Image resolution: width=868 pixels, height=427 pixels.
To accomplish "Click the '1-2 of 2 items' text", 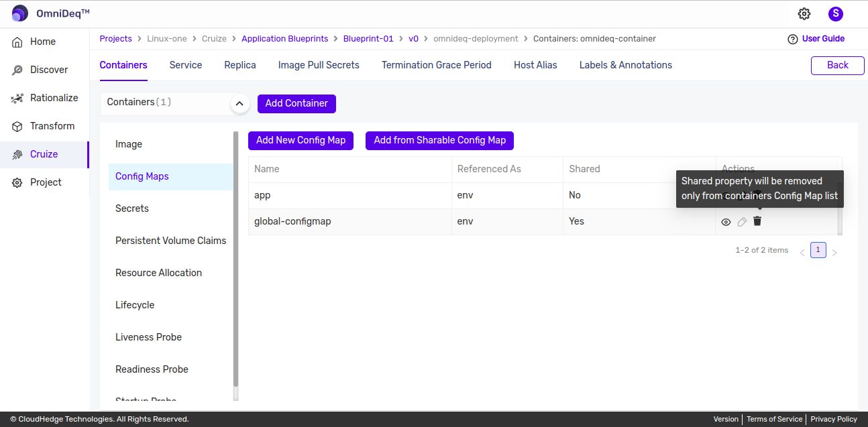I will pos(762,250).
